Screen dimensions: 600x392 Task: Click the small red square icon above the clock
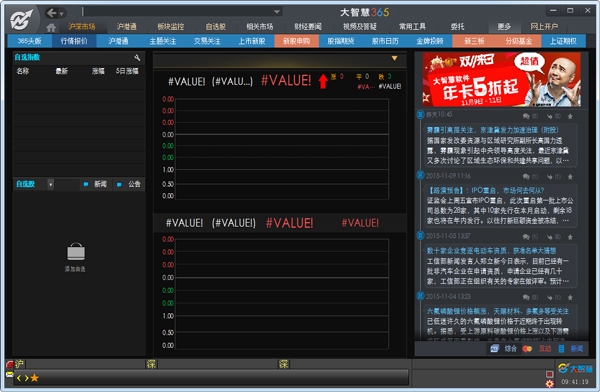coord(549,374)
